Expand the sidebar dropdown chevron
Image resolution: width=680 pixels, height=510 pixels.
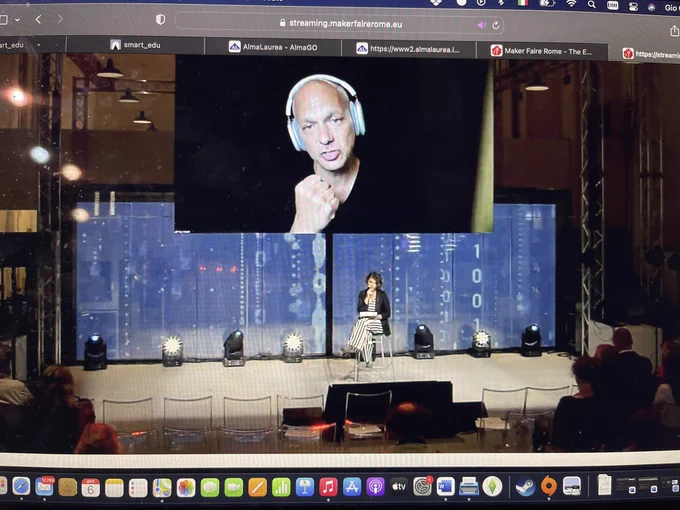(17, 20)
